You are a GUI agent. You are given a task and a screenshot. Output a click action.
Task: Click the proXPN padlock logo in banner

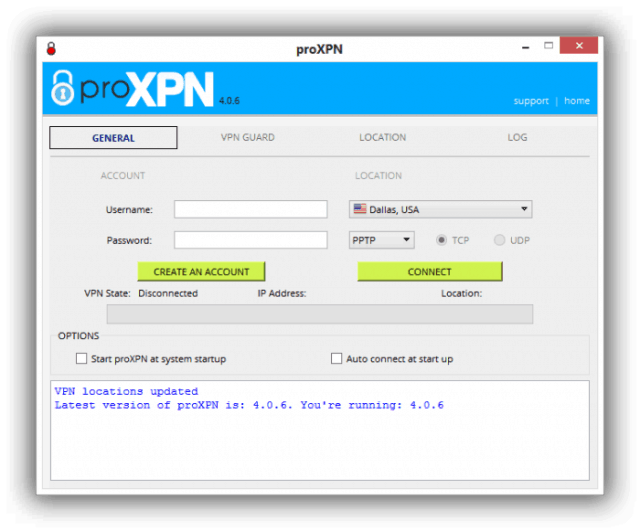[x=62, y=88]
